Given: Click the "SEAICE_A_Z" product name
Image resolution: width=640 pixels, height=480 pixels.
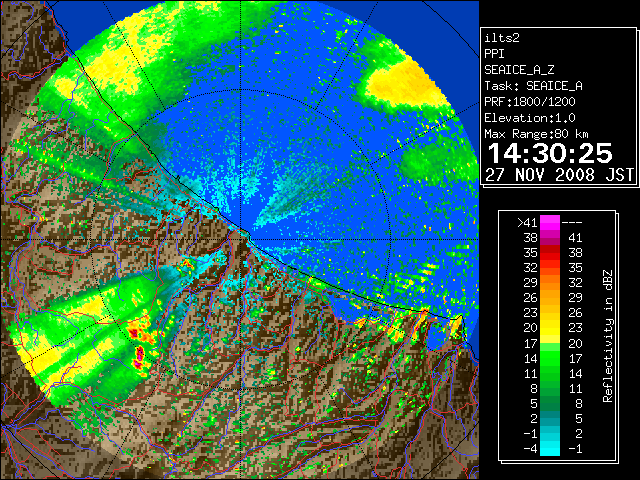Looking at the screenshot, I should pos(519,70).
